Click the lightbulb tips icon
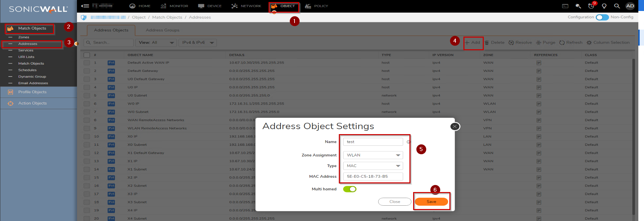 click(604, 6)
